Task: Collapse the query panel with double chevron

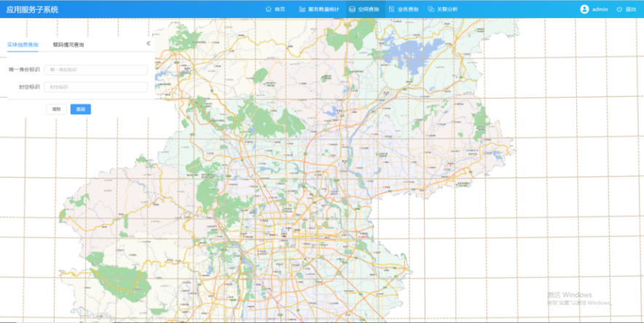Action: coord(149,43)
